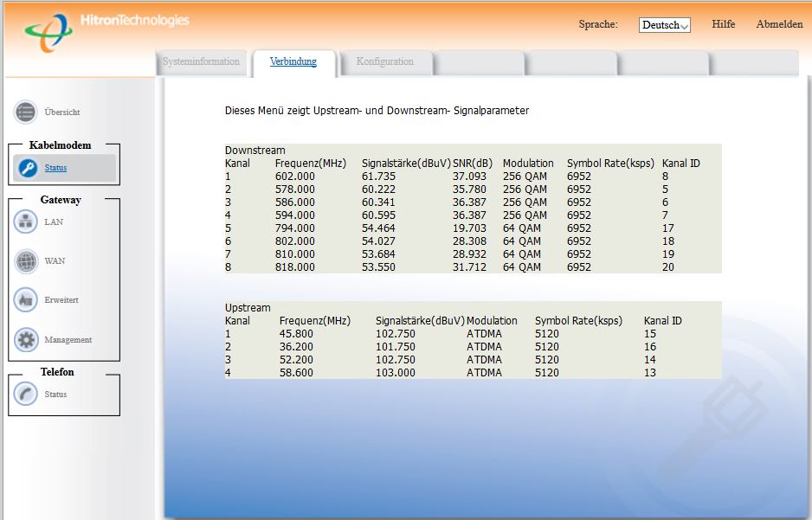Viewport: 812px width, 520px height.
Task: Click the Erweitert text label
Action: [61, 300]
